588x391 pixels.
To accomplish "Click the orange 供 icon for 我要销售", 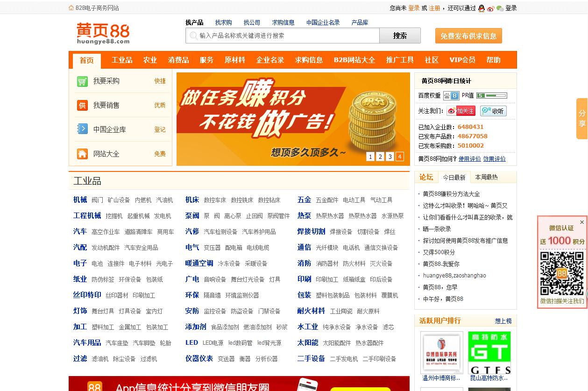I will [x=82, y=106].
